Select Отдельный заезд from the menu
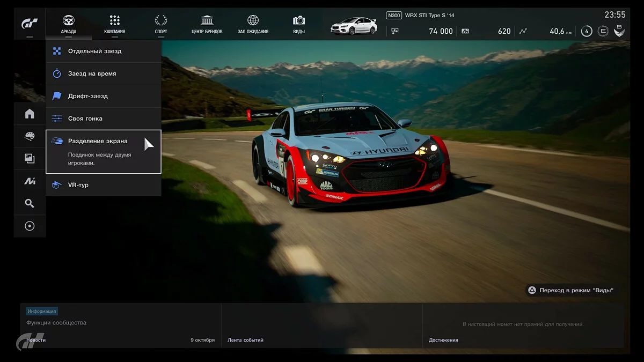Screen dimensions: 644x362 click(104, 51)
